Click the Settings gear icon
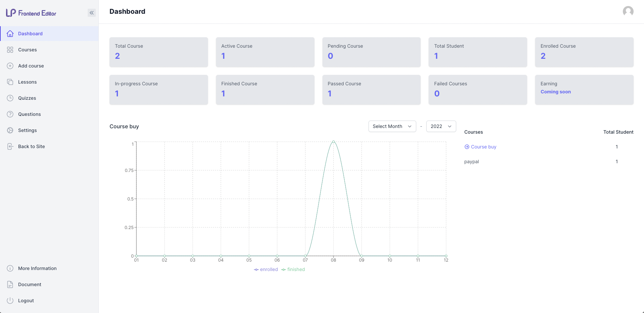The image size is (644, 313). point(10,130)
